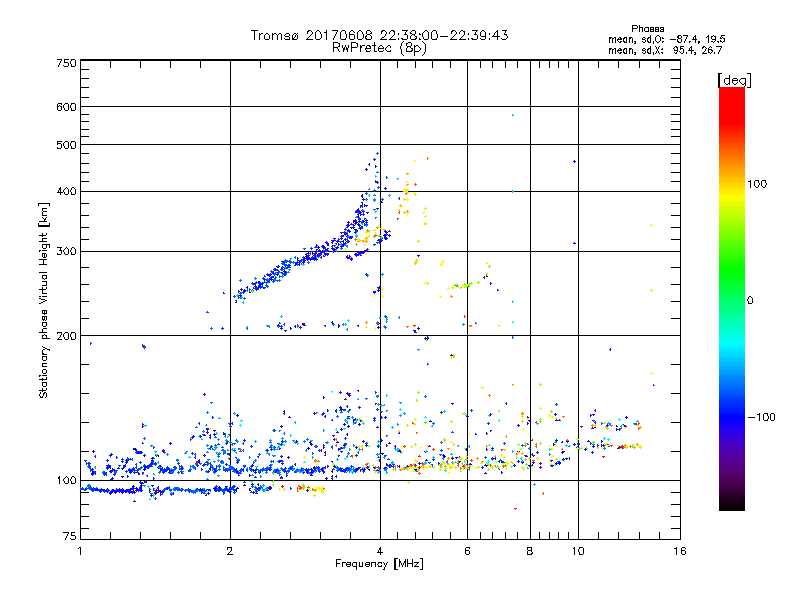
Task: Click the y-axis tick label '750'
Action: (x=67, y=63)
